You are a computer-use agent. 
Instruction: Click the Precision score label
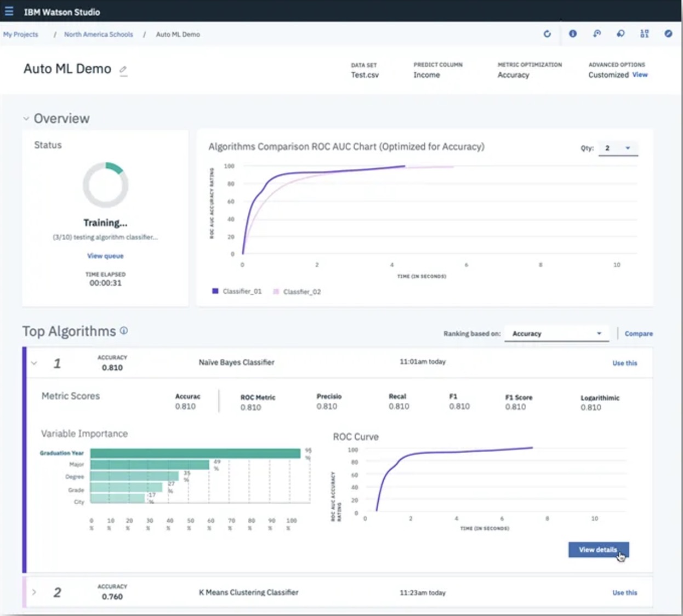[329, 396]
